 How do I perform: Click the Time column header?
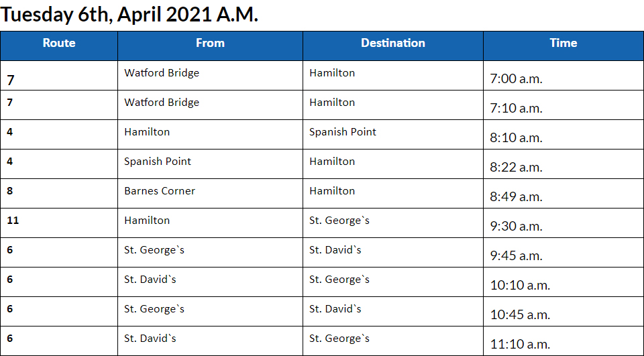[x=563, y=43]
